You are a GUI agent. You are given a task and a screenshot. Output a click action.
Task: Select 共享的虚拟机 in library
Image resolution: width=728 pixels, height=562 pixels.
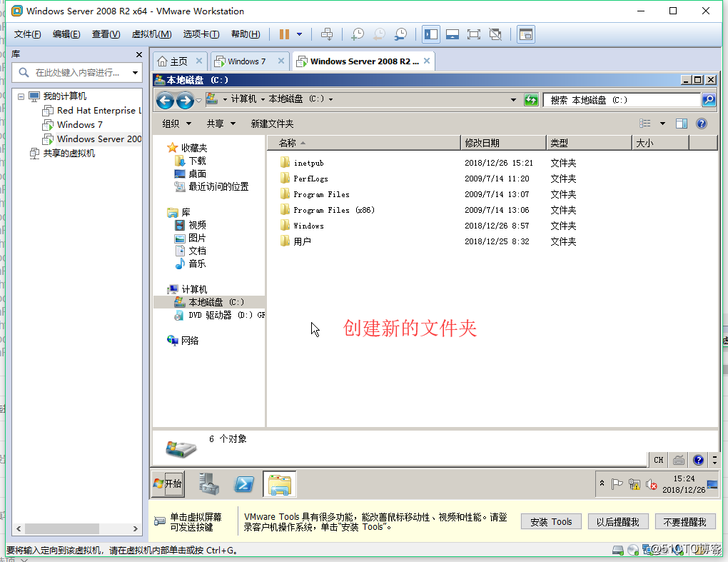click(x=62, y=154)
